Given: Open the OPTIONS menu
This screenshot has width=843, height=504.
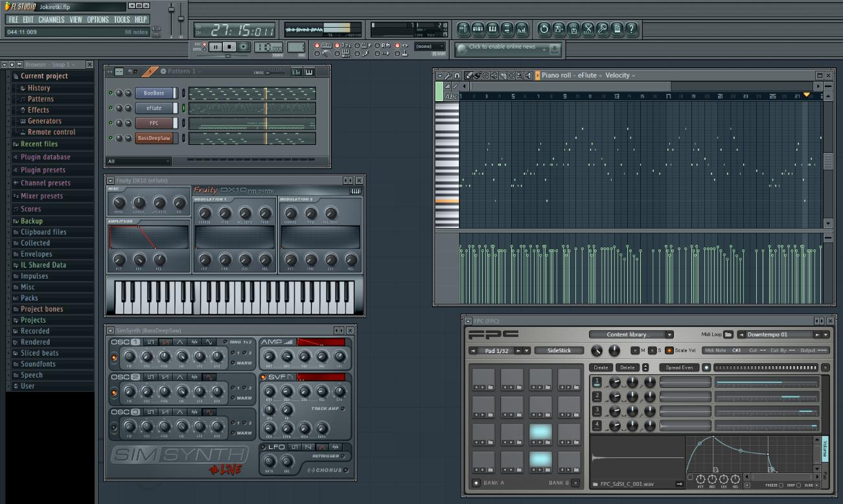Looking at the screenshot, I should [x=98, y=19].
